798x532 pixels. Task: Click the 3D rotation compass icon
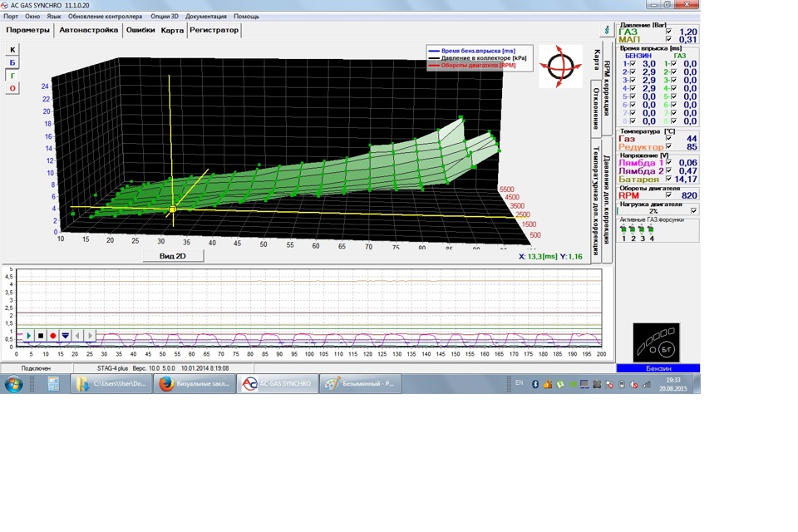[x=559, y=66]
